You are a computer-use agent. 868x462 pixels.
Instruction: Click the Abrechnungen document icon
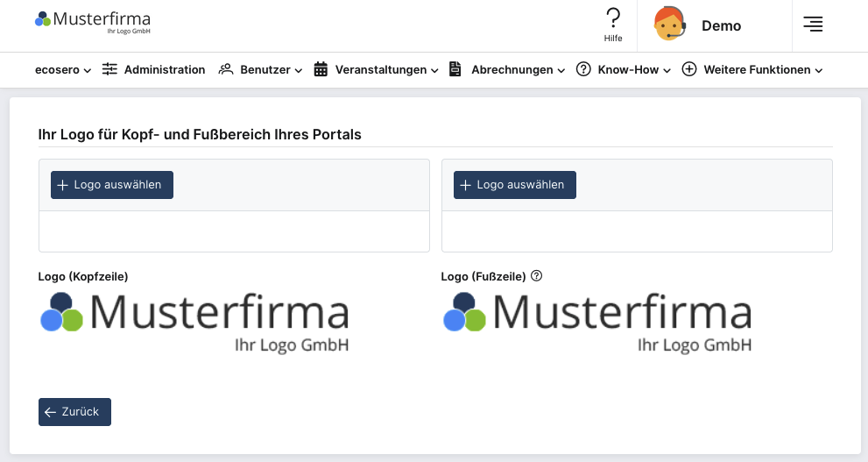455,69
